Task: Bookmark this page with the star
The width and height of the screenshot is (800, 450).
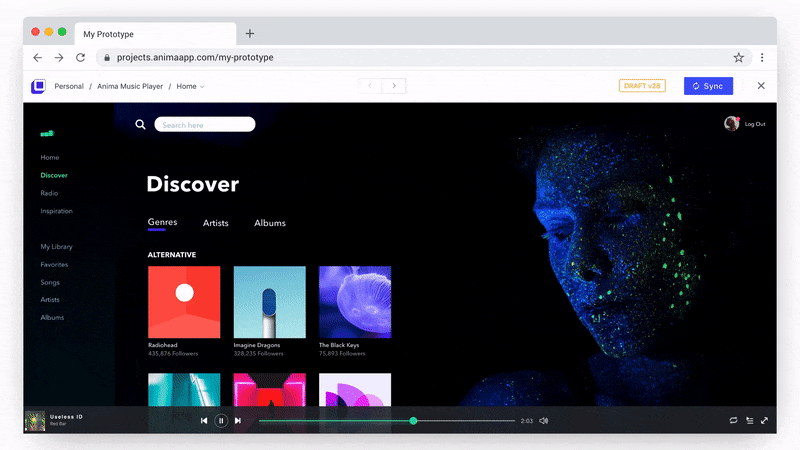Action: click(x=739, y=58)
